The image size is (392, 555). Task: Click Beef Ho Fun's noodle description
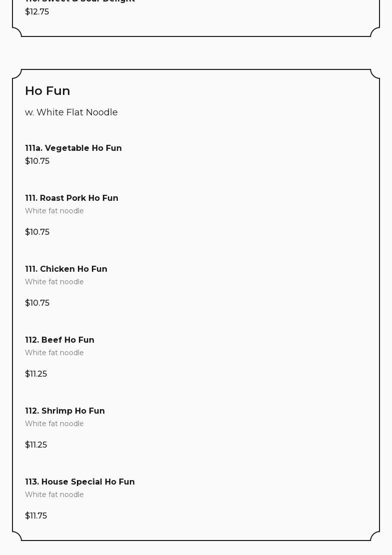[x=54, y=353]
